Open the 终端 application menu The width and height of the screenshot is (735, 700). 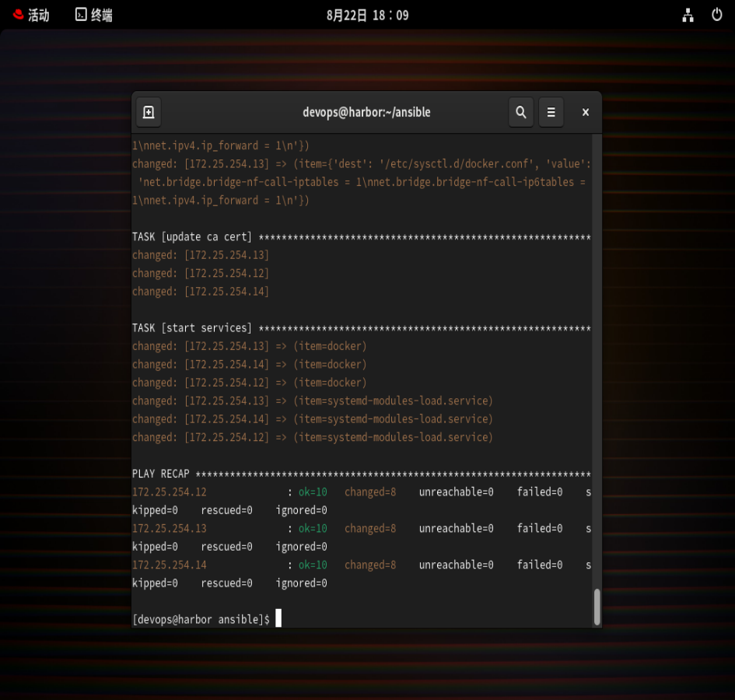coord(94,15)
